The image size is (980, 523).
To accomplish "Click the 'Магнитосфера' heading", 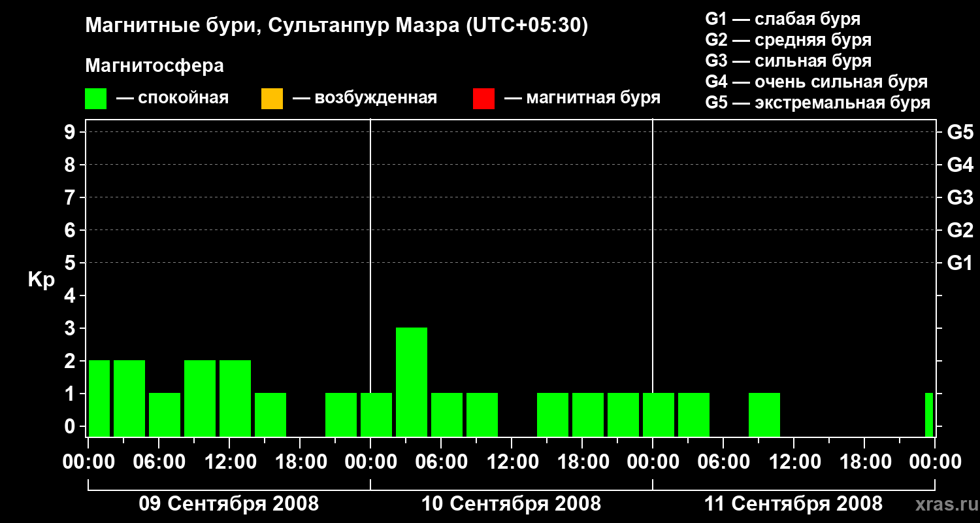I will pos(155,66).
